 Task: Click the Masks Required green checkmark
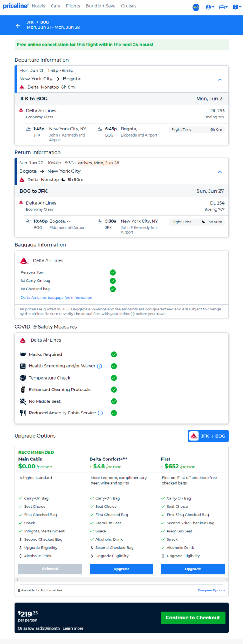pyautogui.click(x=114, y=354)
